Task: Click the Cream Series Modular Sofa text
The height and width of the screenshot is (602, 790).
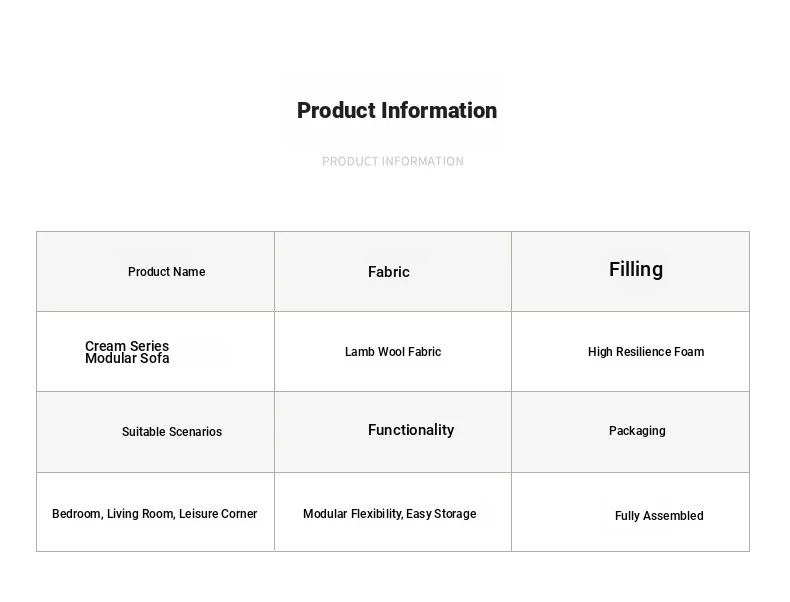Action: pos(127,352)
